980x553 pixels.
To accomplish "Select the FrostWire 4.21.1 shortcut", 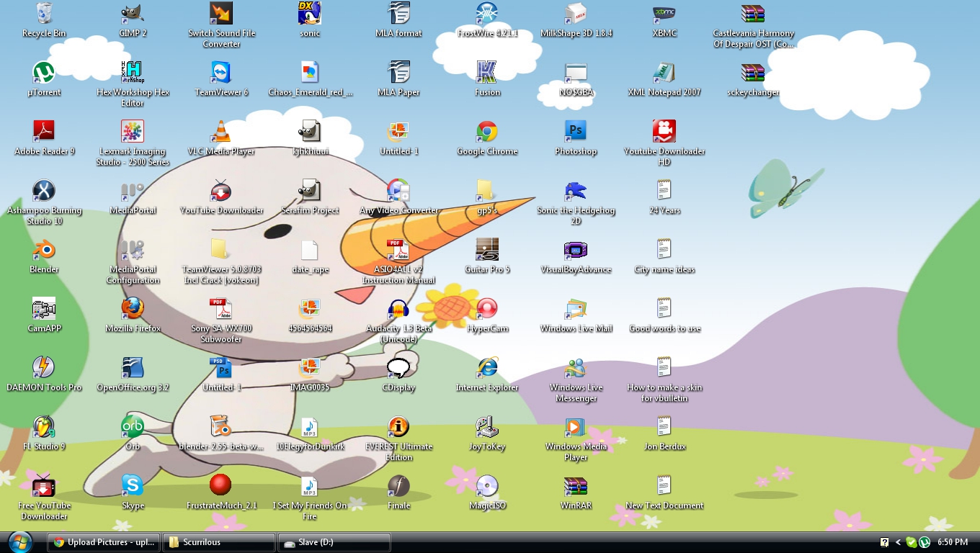I will [x=487, y=13].
